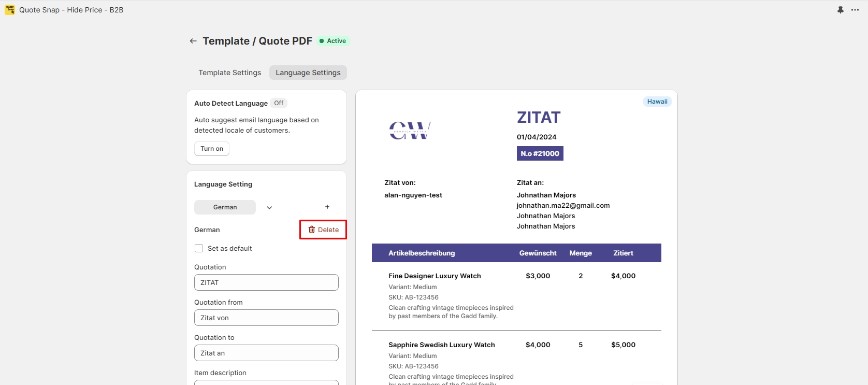The image size is (868, 385).
Task: Click the pin icon in top bar
Action: pyautogui.click(x=841, y=10)
